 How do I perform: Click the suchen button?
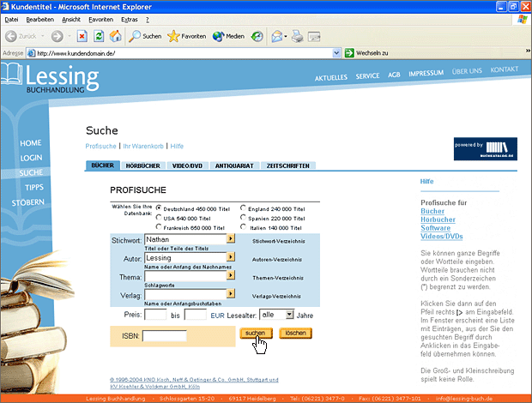256,334
